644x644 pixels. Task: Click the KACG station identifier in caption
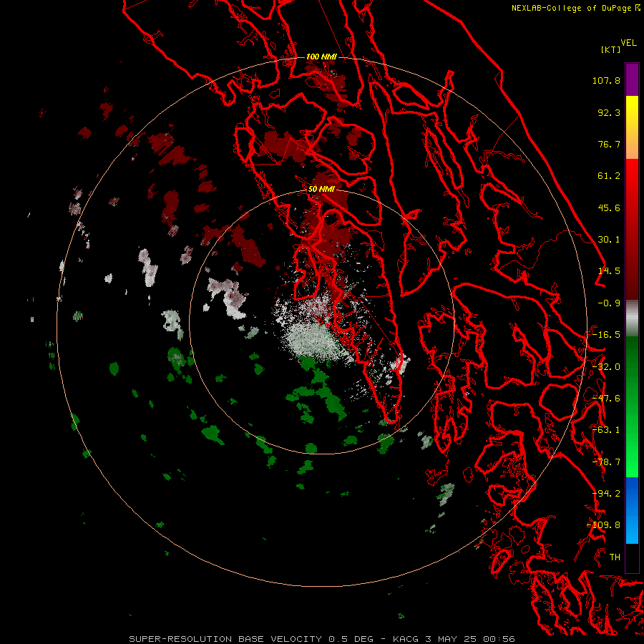(406, 639)
